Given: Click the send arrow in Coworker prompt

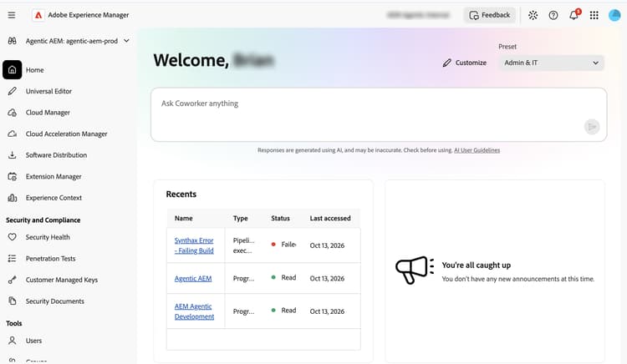Looking at the screenshot, I should pos(592,127).
